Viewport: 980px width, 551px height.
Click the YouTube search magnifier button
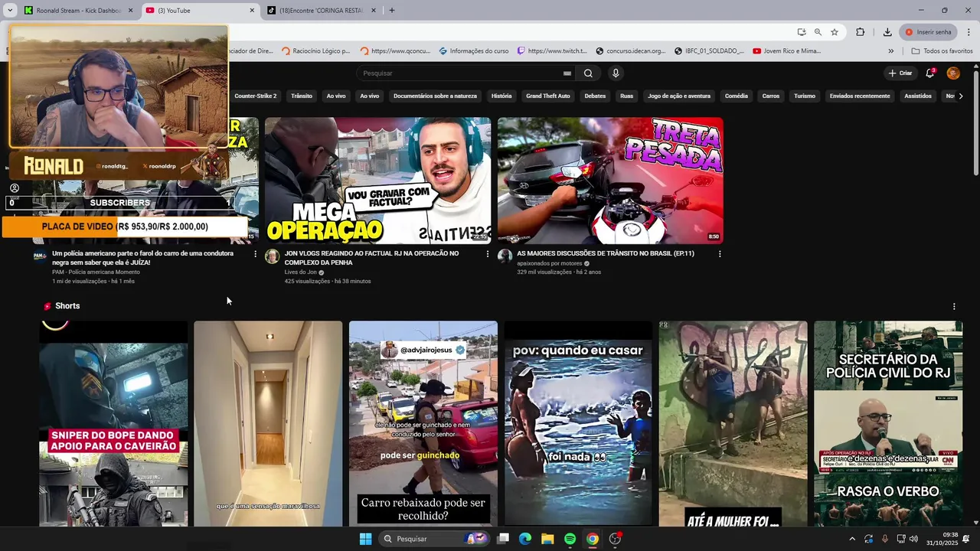pos(588,73)
